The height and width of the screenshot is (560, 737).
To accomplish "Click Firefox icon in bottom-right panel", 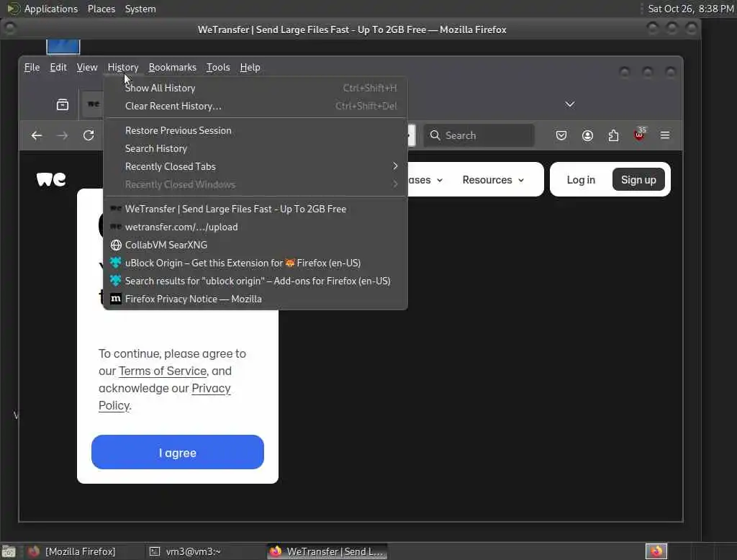I will (656, 551).
